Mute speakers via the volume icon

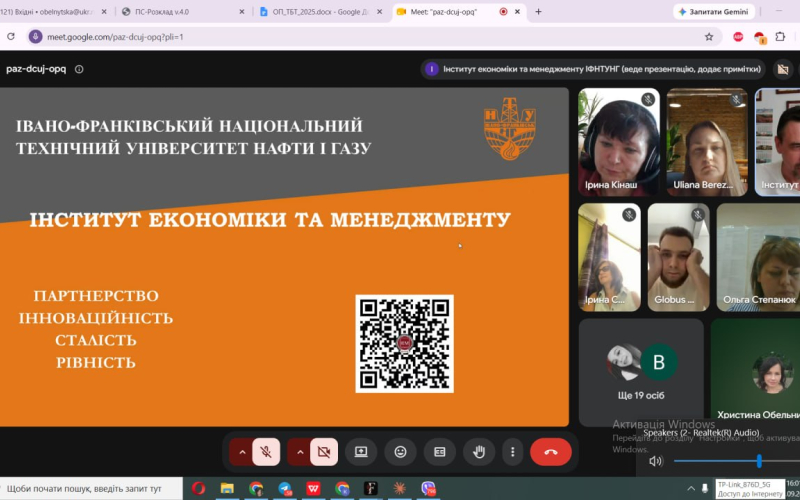pos(655,461)
